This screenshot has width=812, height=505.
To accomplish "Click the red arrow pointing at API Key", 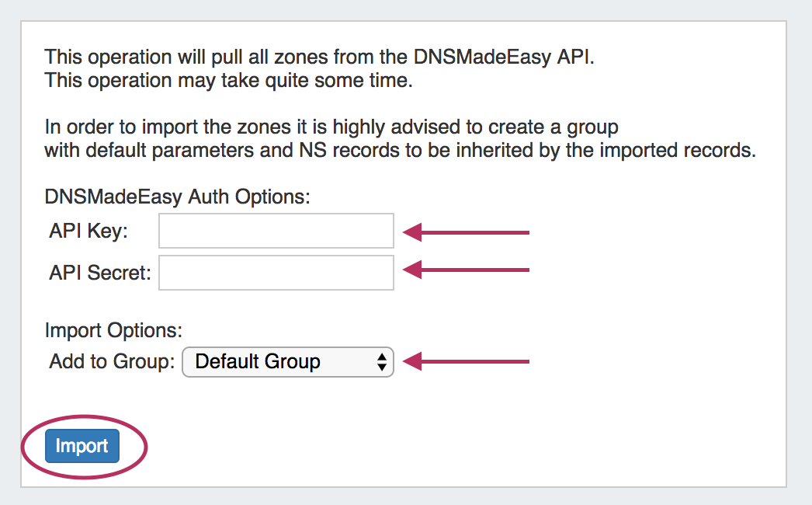I will click(466, 232).
